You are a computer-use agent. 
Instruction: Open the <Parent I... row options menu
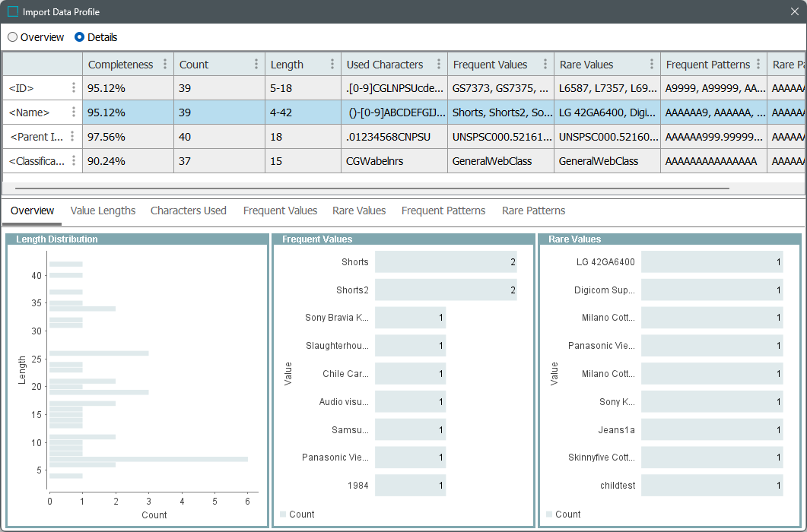pyautogui.click(x=72, y=136)
